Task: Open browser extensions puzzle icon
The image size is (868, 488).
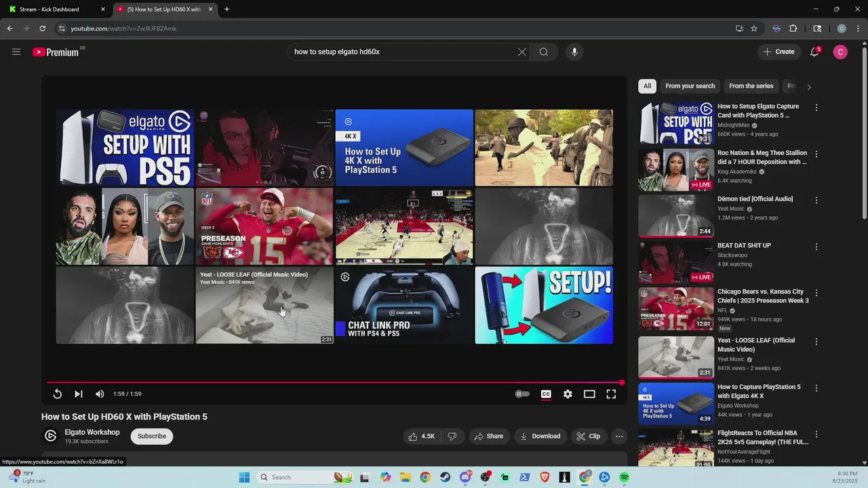Action: click(x=793, y=28)
